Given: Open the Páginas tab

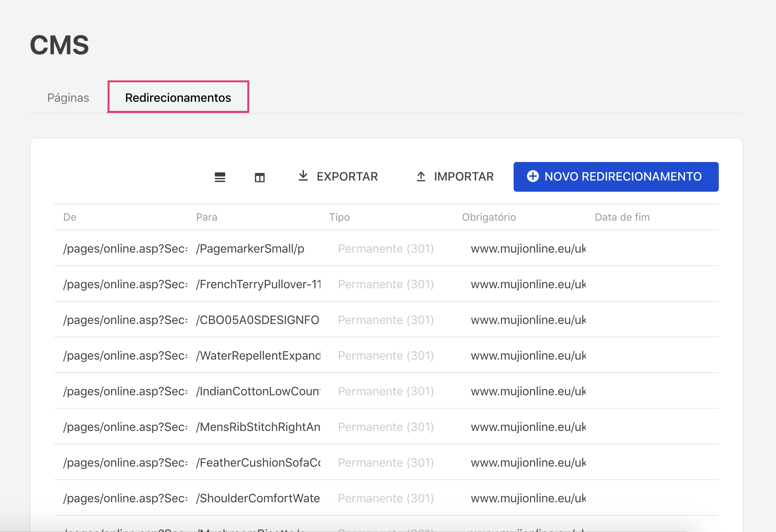Looking at the screenshot, I should [68, 97].
